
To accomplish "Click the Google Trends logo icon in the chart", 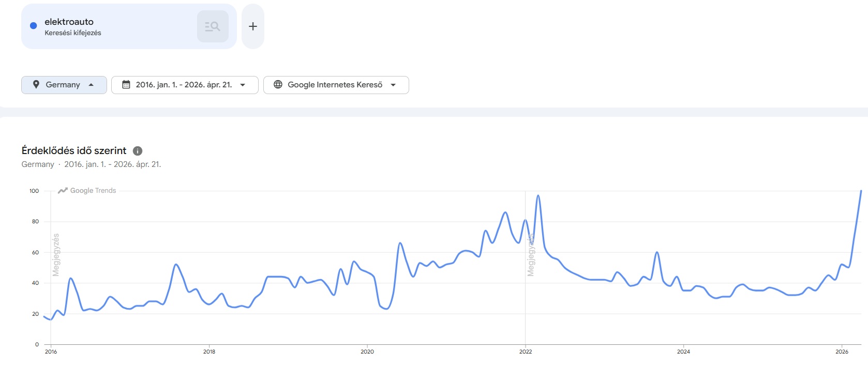I will click(x=63, y=191).
